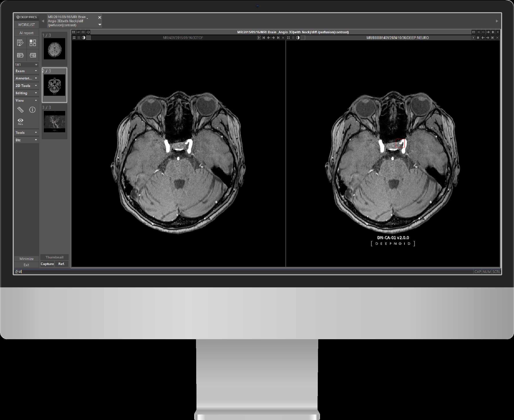Play cine in DEEP:NEURO viewport

tap(473, 38)
